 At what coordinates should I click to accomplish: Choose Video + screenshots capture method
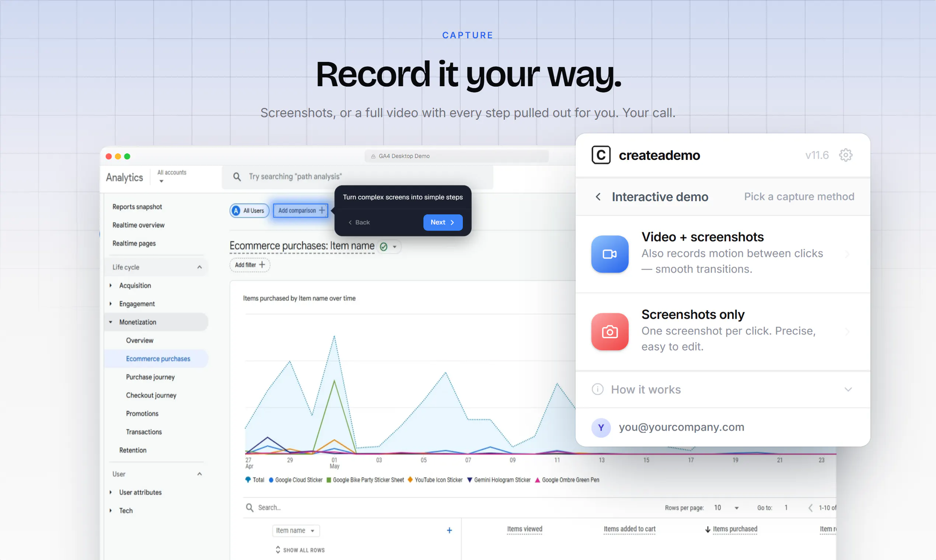723,254
